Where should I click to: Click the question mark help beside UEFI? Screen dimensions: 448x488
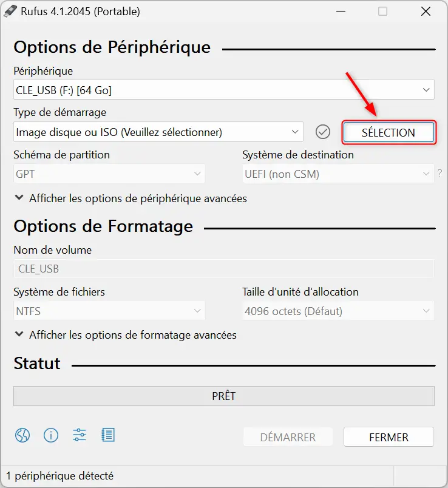[x=440, y=174]
